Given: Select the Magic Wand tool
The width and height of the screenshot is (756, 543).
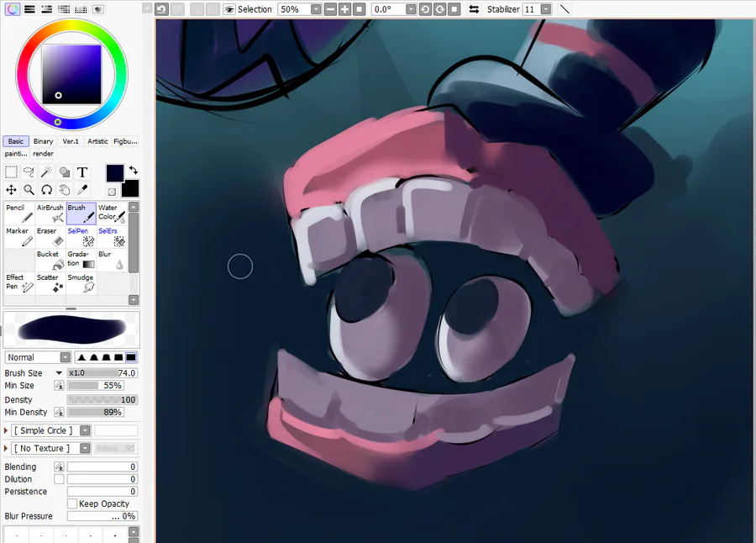Looking at the screenshot, I should point(47,171).
